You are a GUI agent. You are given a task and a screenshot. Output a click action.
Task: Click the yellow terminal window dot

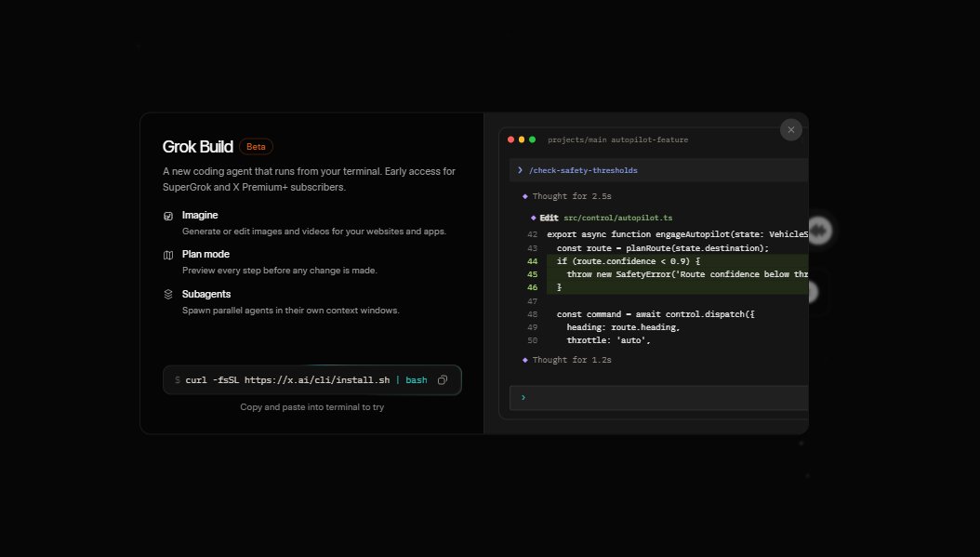point(522,139)
